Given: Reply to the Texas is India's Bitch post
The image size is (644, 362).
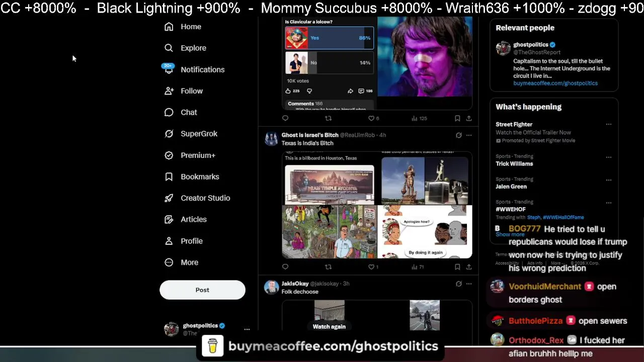Looking at the screenshot, I should pyautogui.click(x=285, y=267).
